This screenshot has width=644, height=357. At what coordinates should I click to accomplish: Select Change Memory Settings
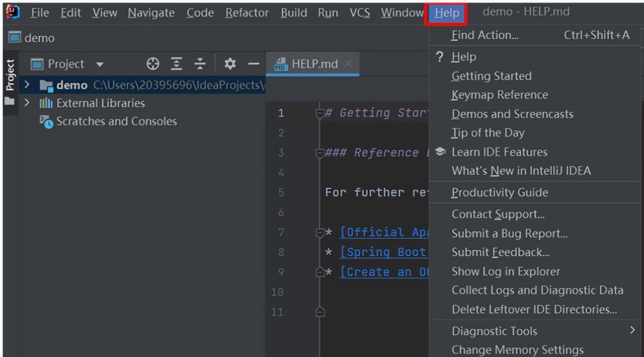(x=517, y=349)
